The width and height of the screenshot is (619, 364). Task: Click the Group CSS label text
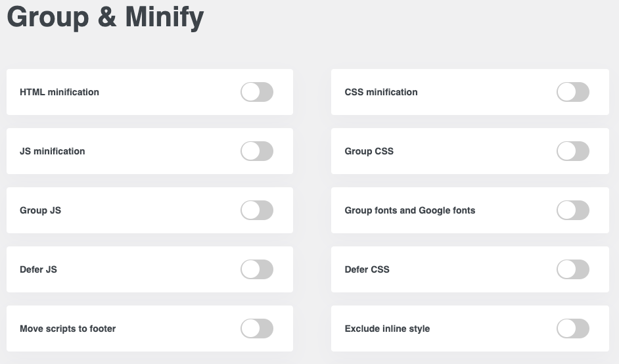pos(369,151)
